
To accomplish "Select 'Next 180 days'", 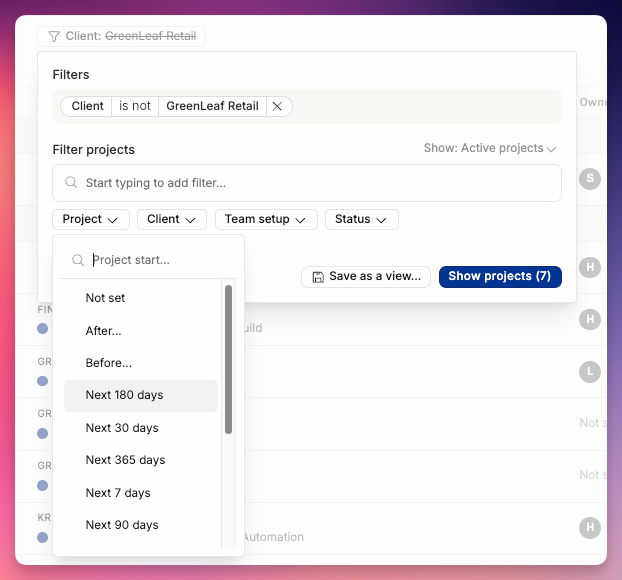I will pos(141,396).
